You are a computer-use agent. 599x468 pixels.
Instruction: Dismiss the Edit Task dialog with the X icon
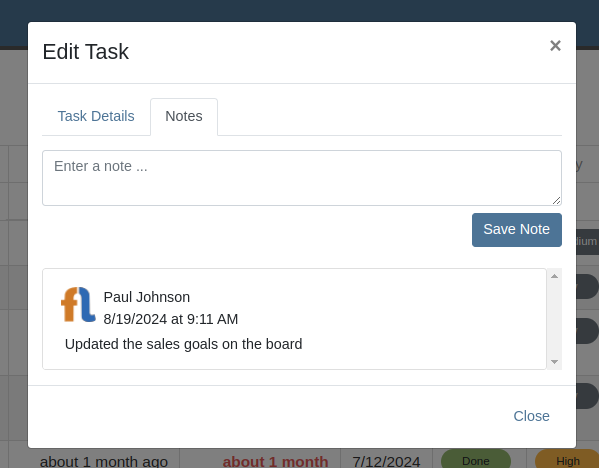[555, 46]
